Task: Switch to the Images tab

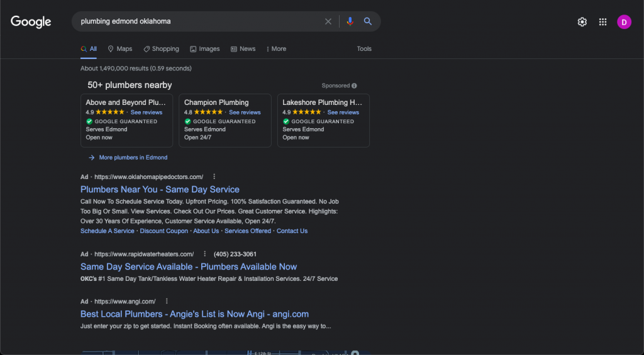Action: (205, 49)
